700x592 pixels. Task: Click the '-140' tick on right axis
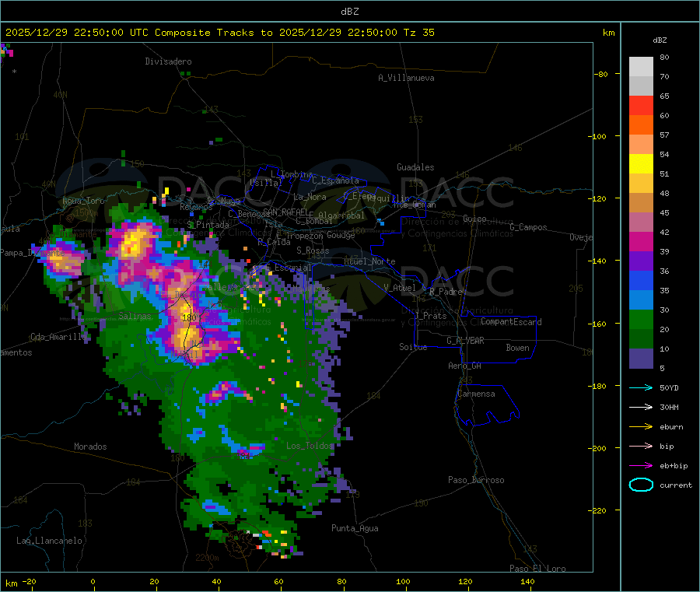(599, 261)
